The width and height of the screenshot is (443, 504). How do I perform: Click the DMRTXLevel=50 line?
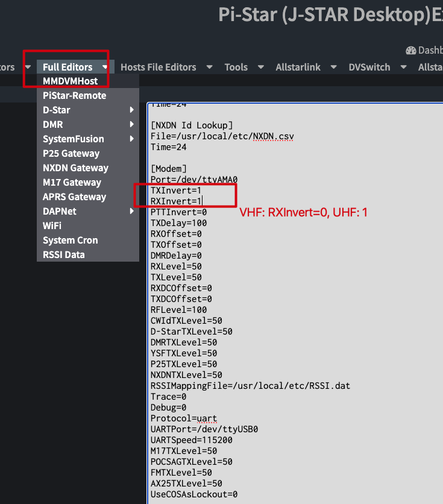184,342
